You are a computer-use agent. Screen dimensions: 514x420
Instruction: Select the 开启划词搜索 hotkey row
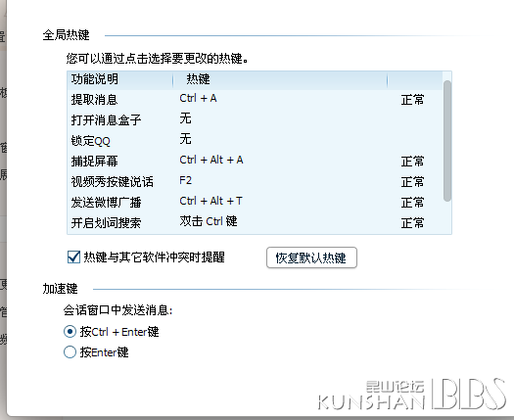255,222
